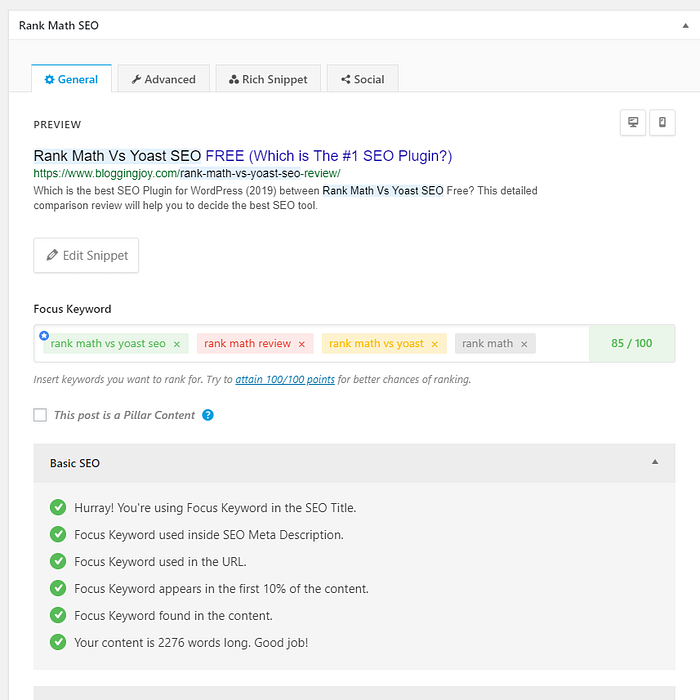700x700 pixels.
Task: Click the share icon on Social tab
Action: point(346,79)
